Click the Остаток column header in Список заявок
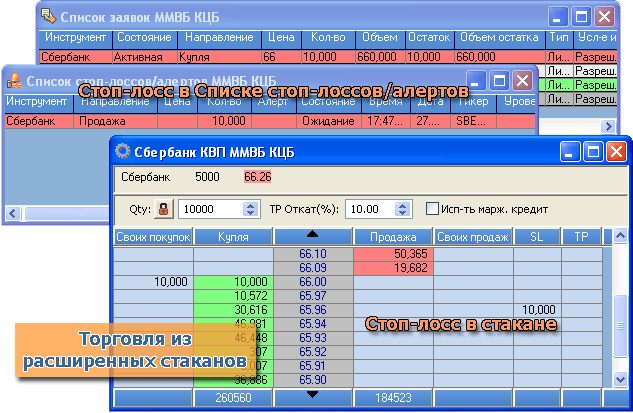The height and width of the screenshot is (413, 633). point(429,38)
